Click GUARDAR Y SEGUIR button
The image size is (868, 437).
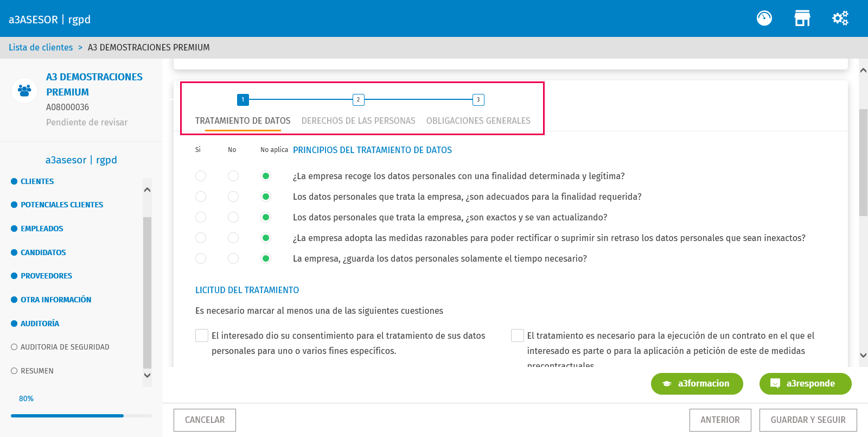(808, 420)
